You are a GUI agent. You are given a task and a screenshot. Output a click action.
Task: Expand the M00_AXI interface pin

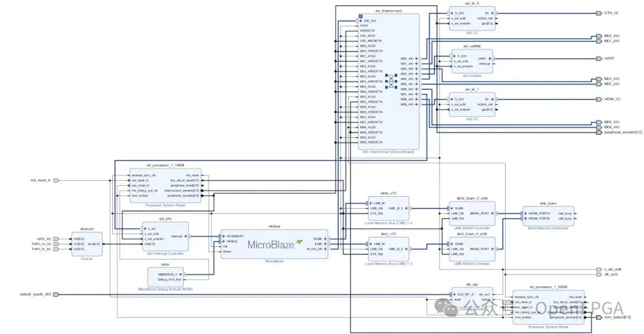416,58
